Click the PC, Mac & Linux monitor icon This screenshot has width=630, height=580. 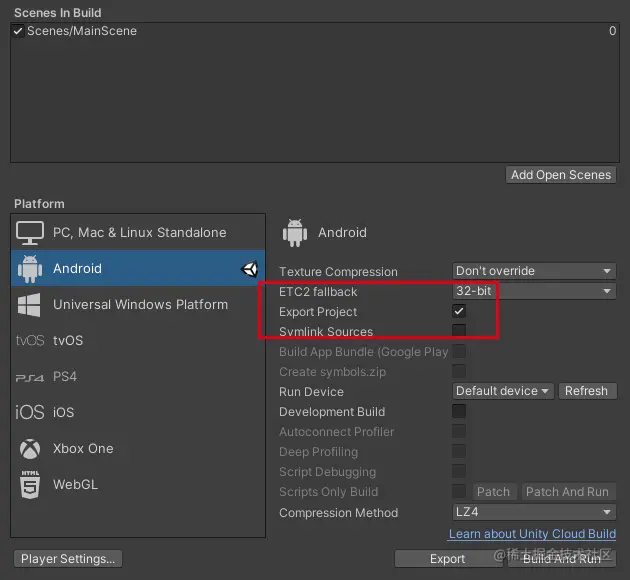click(30, 233)
